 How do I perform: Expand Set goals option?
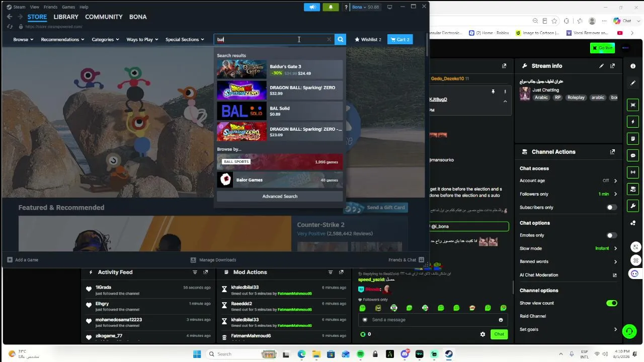click(x=615, y=329)
